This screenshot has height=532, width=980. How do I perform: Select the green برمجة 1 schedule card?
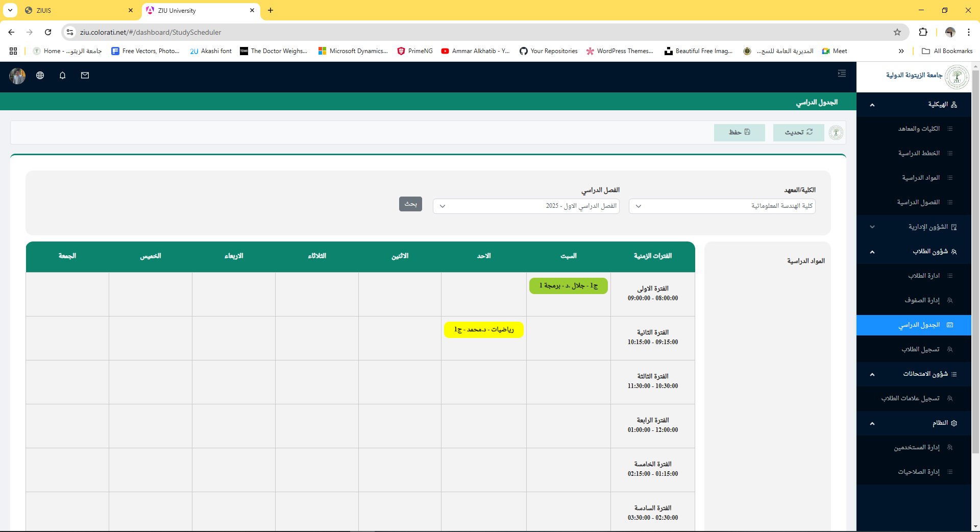[569, 286]
